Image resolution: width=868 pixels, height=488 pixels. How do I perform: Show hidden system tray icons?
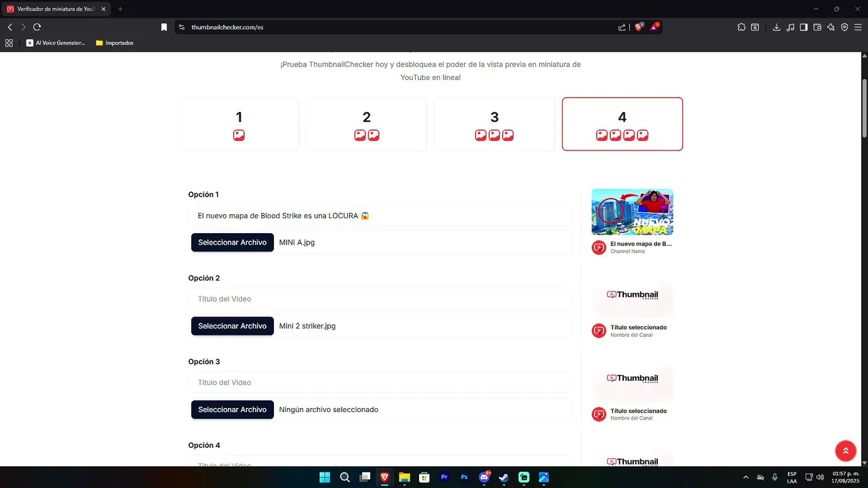click(746, 477)
